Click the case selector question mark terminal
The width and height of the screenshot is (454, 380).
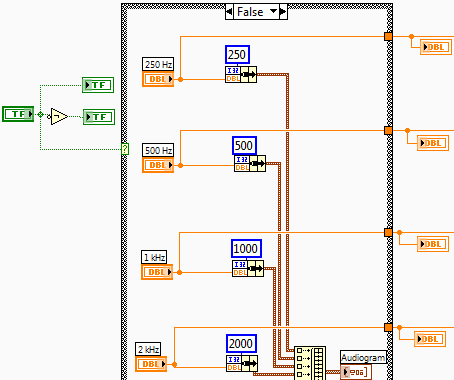[125, 149]
